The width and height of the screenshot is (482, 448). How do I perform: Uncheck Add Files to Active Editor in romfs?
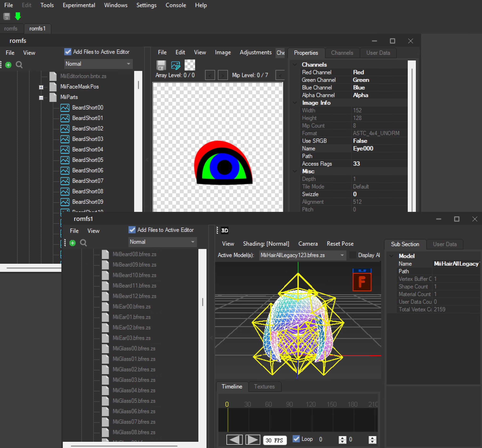click(x=68, y=52)
